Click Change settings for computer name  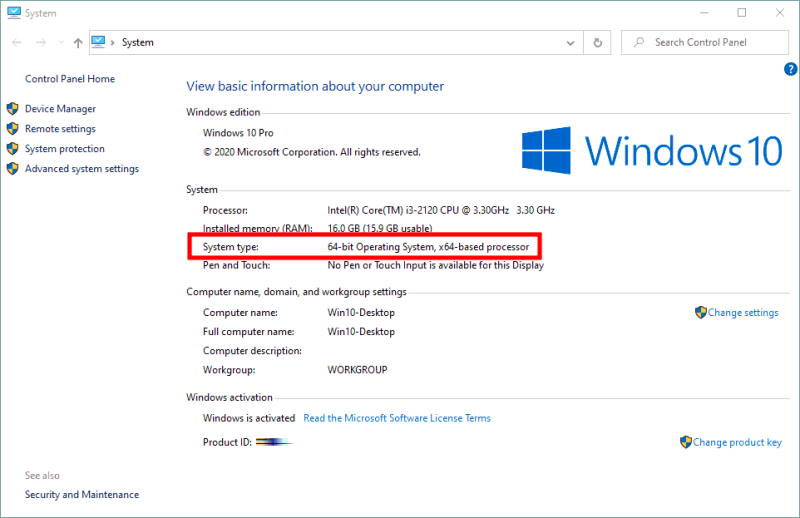pos(743,312)
